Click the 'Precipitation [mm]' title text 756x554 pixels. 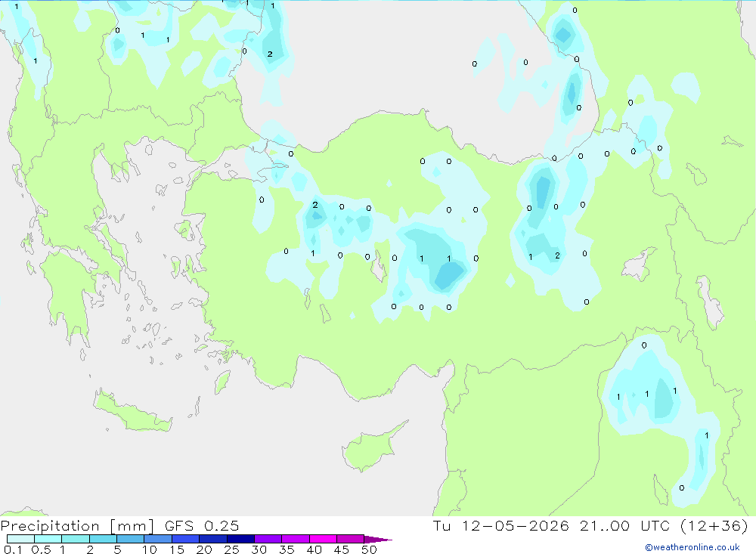click(x=77, y=525)
